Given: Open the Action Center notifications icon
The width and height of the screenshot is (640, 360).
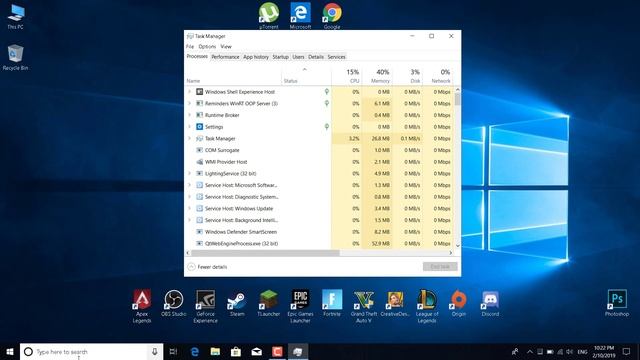Looking at the screenshot, I should click(627, 351).
